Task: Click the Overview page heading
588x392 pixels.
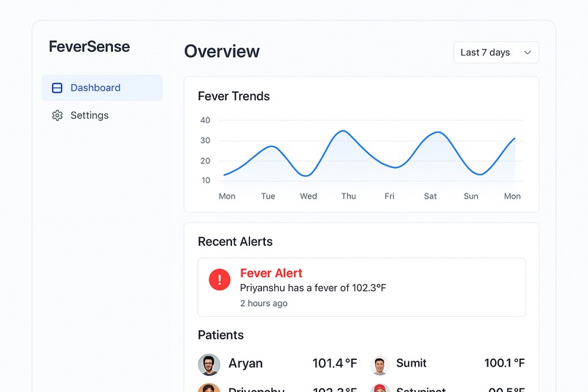Action: (x=222, y=51)
